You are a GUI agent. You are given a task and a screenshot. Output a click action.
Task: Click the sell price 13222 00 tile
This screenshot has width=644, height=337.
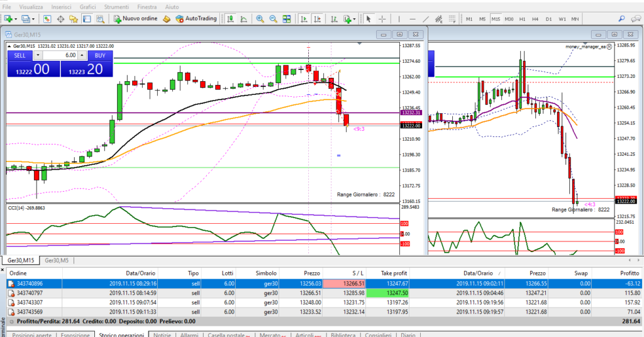pos(33,69)
